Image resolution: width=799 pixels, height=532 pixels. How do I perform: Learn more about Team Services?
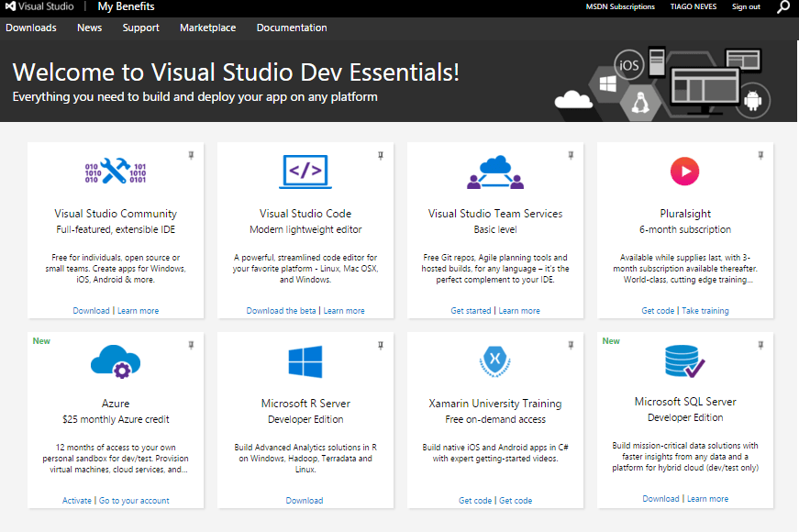(x=519, y=311)
